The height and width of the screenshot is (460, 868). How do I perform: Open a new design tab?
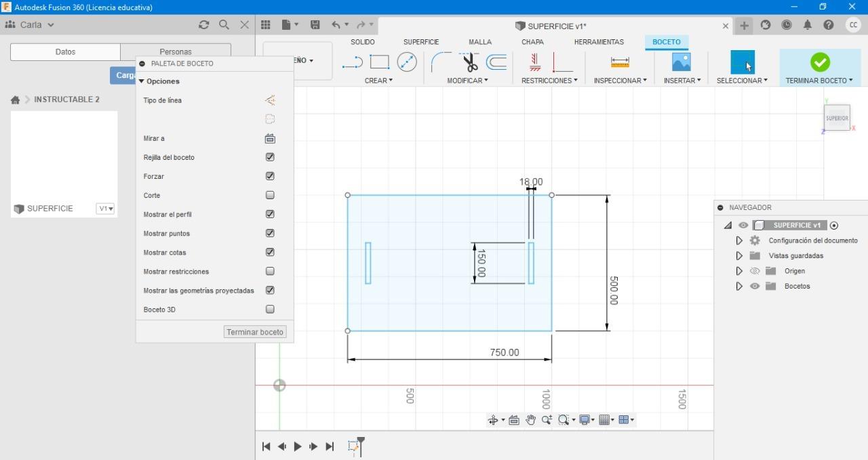point(744,25)
